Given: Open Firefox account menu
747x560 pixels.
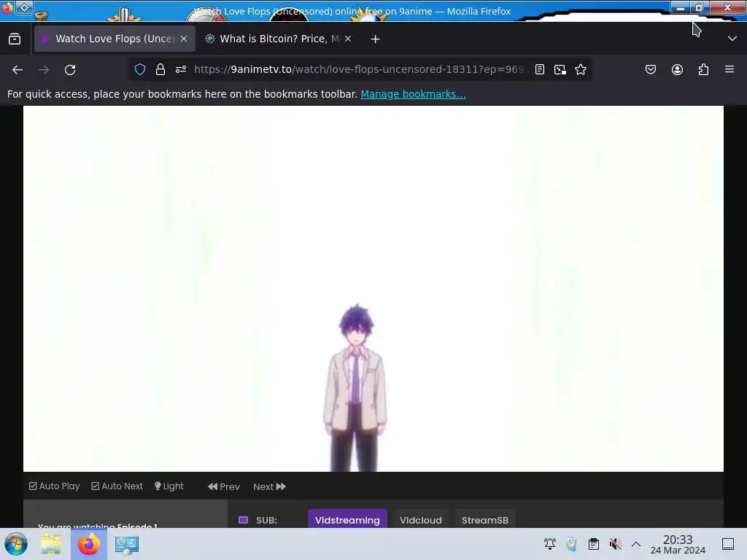Looking at the screenshot, I should click(677, 69).
